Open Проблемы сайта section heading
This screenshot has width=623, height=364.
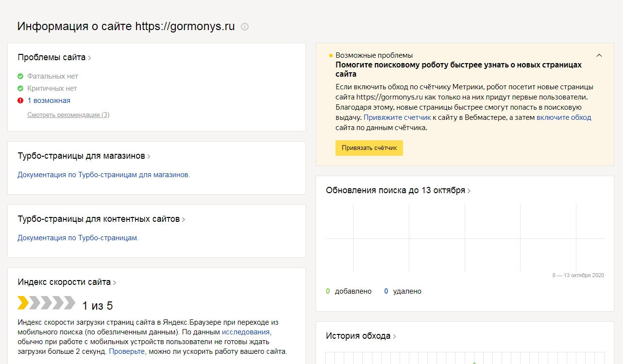tap(54, 57)
